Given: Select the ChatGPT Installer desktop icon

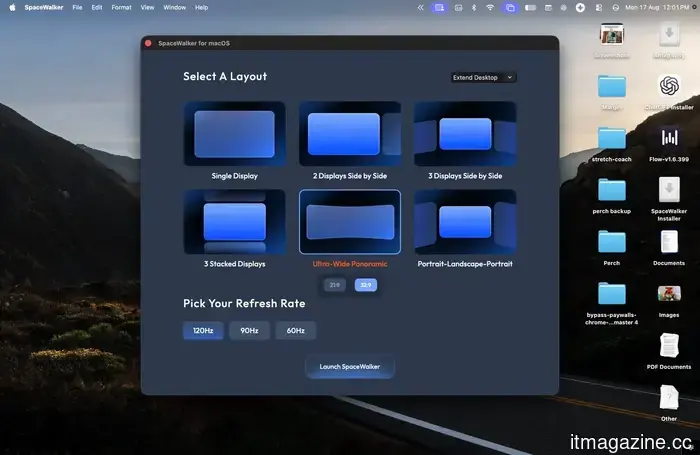Looking at the screenshot, I should 669,92.
